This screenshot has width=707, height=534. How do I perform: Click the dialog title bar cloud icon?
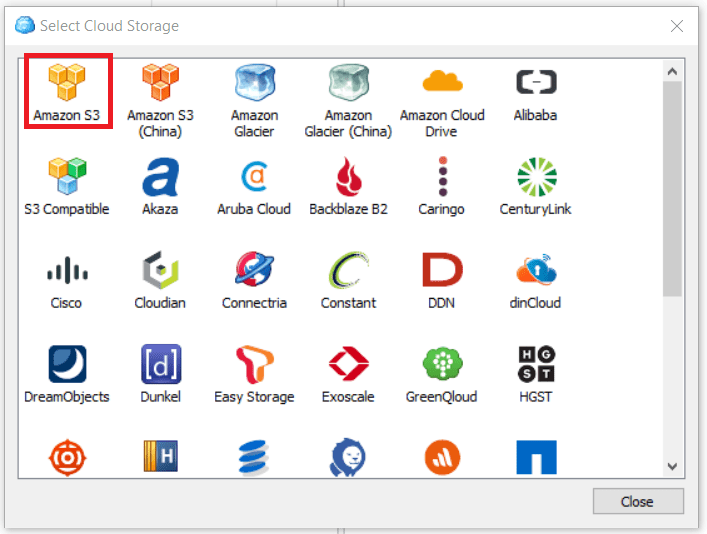[25, 25]
